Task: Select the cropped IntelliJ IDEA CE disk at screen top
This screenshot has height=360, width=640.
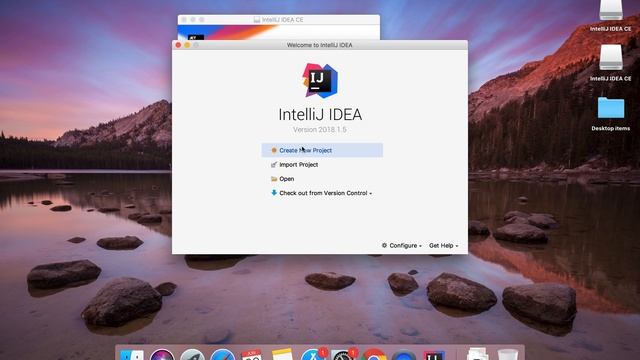Action: point(611,16)
